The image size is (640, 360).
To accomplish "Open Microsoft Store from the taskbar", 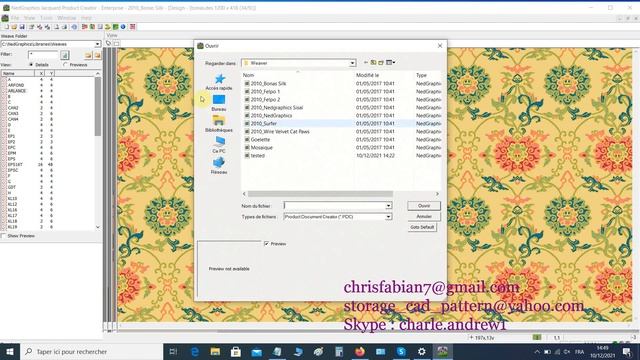I will (x=236, y=351).
